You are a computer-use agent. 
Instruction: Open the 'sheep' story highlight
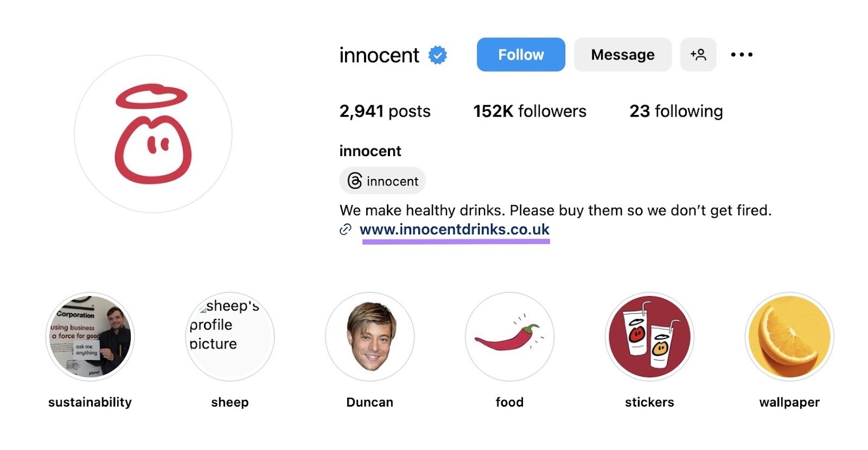tap(229, 337)
